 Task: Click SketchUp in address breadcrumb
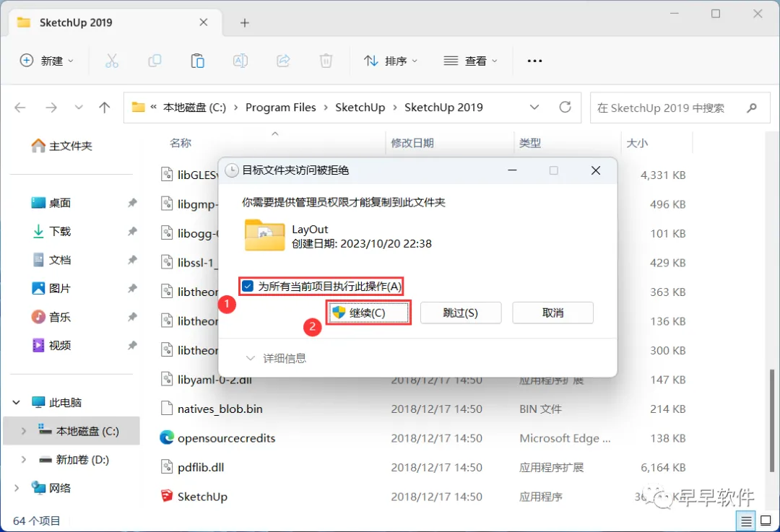360,108
